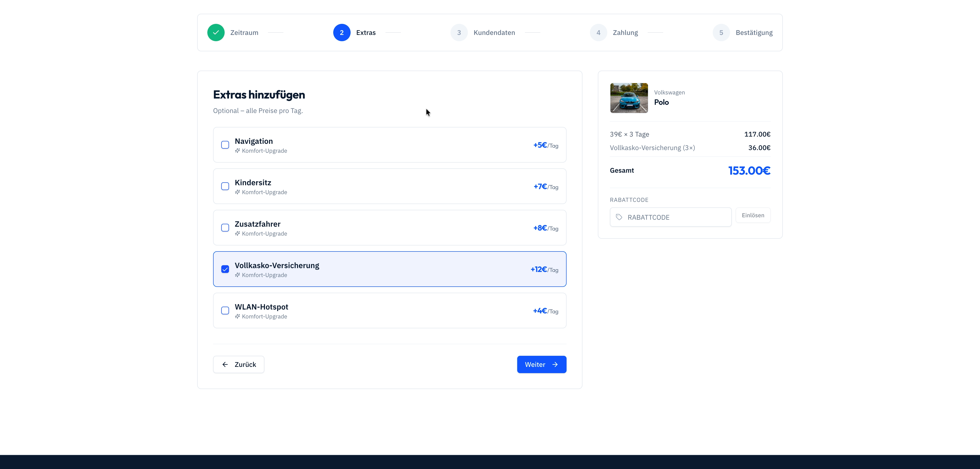Click the sparkle icon under Kindersitz
This screenshot has height=469, width=980.
237,192
